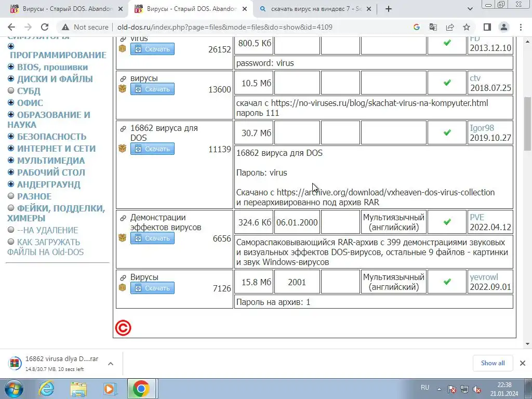Open the tab search chevron
The height and width of the screenshot is (399, 532).
pos(470,9)
